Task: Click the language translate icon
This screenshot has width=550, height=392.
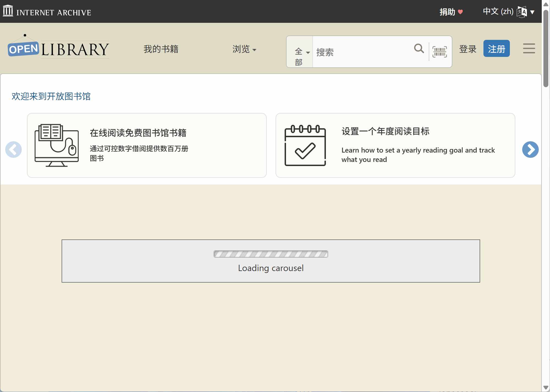Action: pyautogui.click(x=522, y=12)
